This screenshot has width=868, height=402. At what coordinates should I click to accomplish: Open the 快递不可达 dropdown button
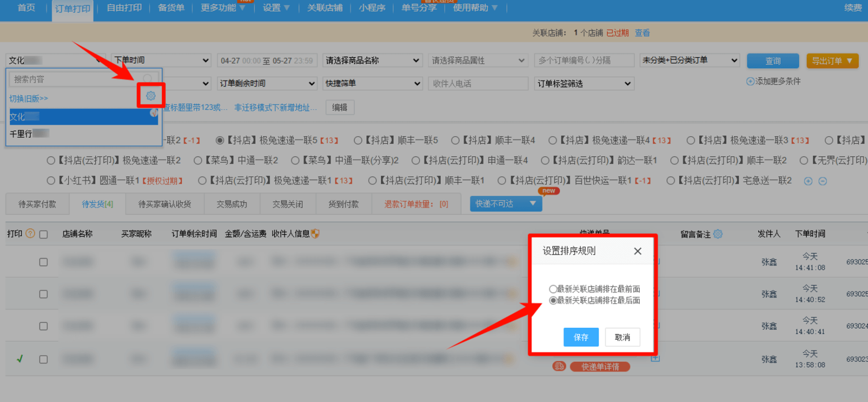(505, 204)
